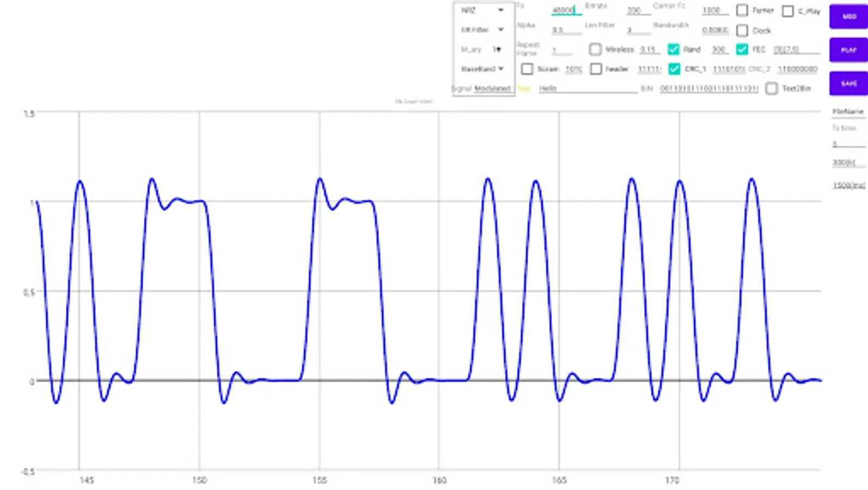Click the y-axis label -0.5

click(x=27, y=471)
